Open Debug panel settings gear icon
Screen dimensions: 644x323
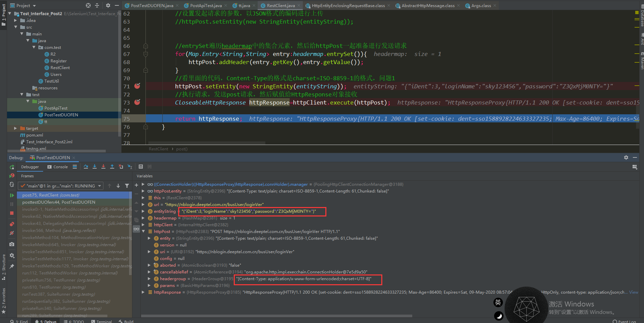[626, 157]
